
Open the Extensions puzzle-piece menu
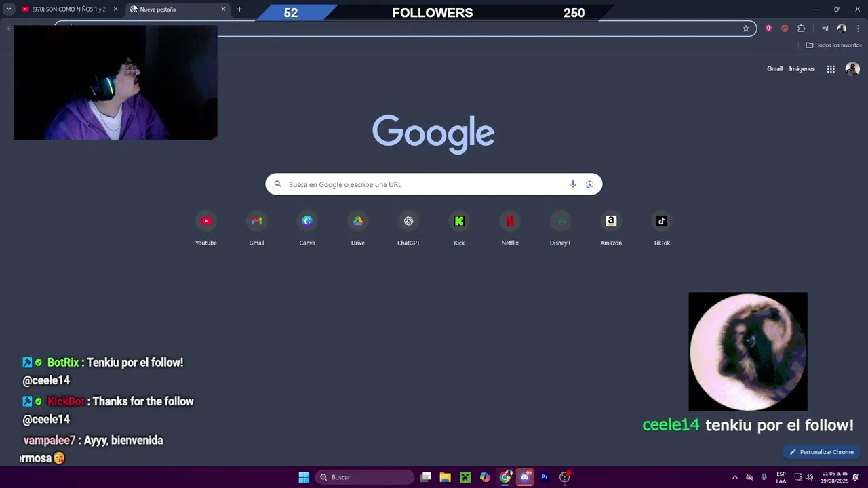802,28
